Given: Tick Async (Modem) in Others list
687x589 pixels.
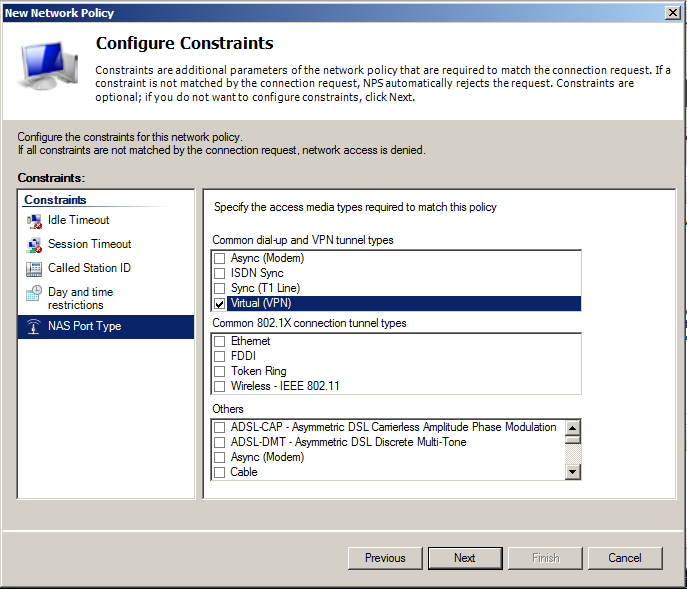Looking at the screenshot, I should tap(220, 457).
